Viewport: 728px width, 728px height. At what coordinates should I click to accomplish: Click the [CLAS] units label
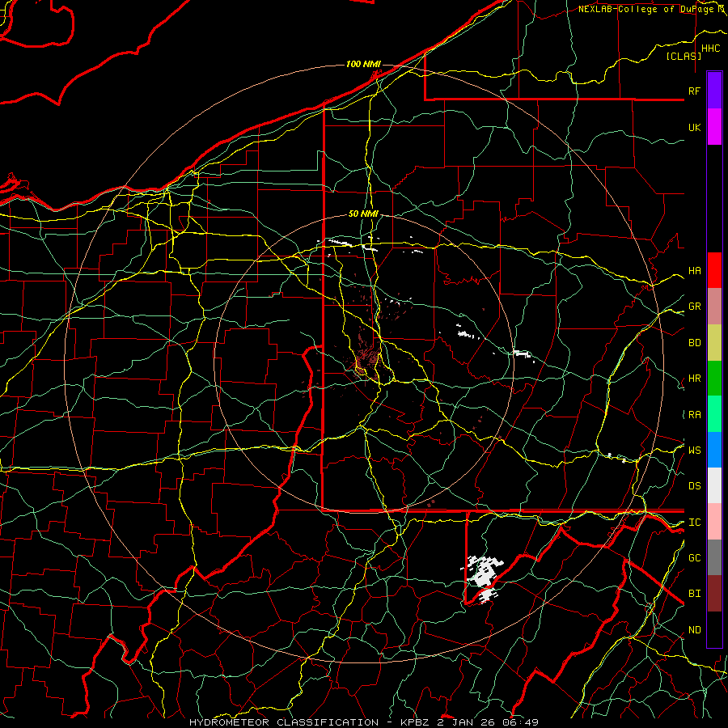(684, 57)
